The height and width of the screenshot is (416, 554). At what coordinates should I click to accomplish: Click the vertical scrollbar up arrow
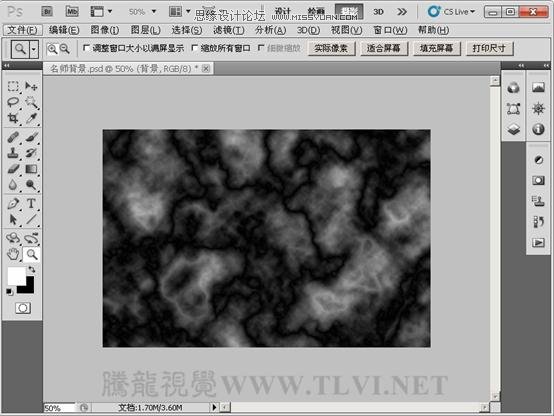click(x=495, y=81)
